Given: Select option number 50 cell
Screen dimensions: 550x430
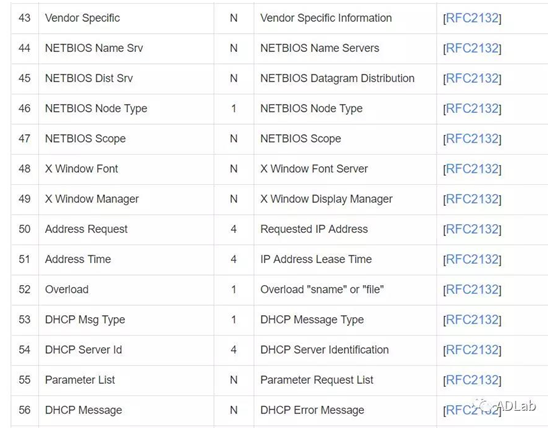Looking at the screenshot, I should point(25,229).
